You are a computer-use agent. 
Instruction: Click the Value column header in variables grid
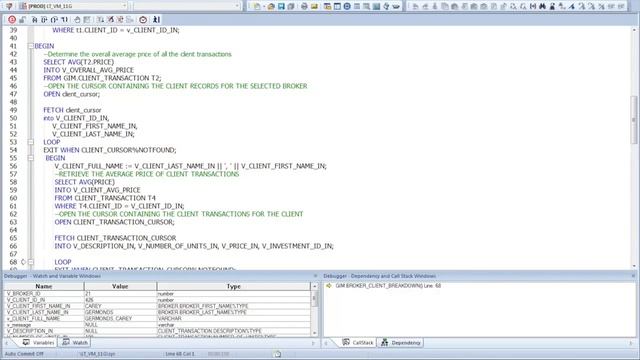[120, 287]
